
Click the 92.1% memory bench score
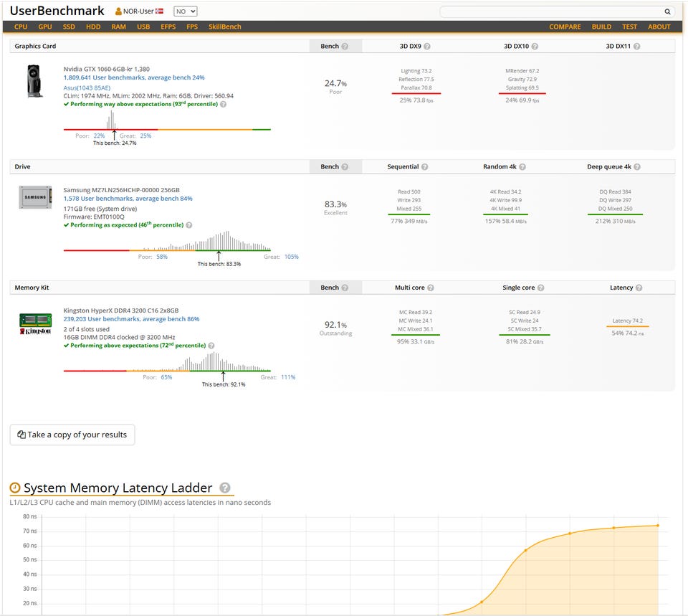tap(335, 325)
